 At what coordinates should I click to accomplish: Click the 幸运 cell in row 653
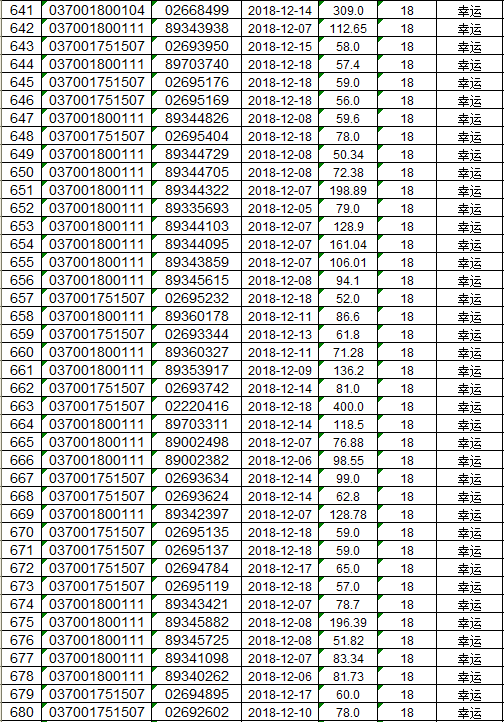point(469,226)
